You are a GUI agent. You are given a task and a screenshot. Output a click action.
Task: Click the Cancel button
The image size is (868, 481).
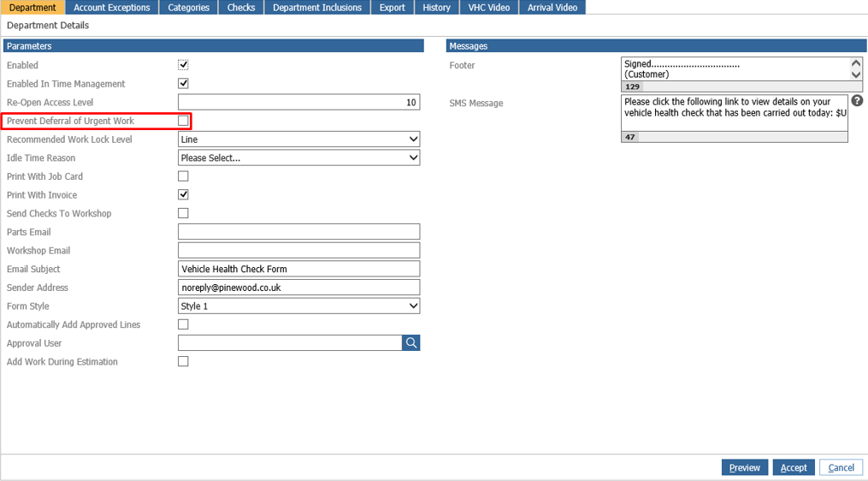[841, 467]
